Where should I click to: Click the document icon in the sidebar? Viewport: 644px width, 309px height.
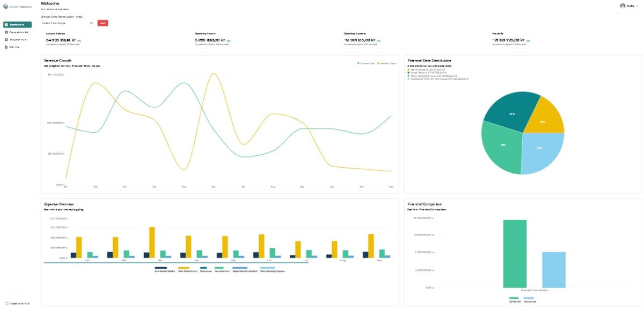[6, 47]
